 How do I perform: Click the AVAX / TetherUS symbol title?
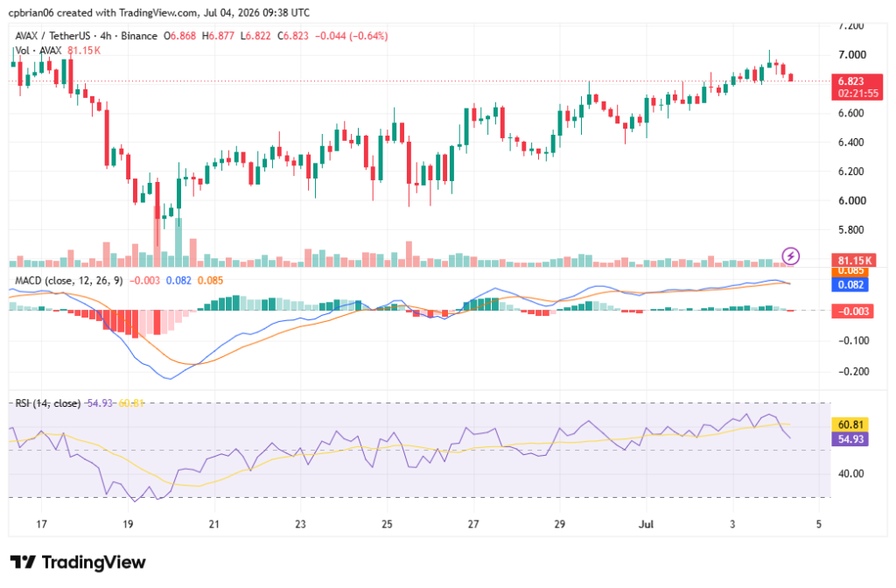(52, 36)
